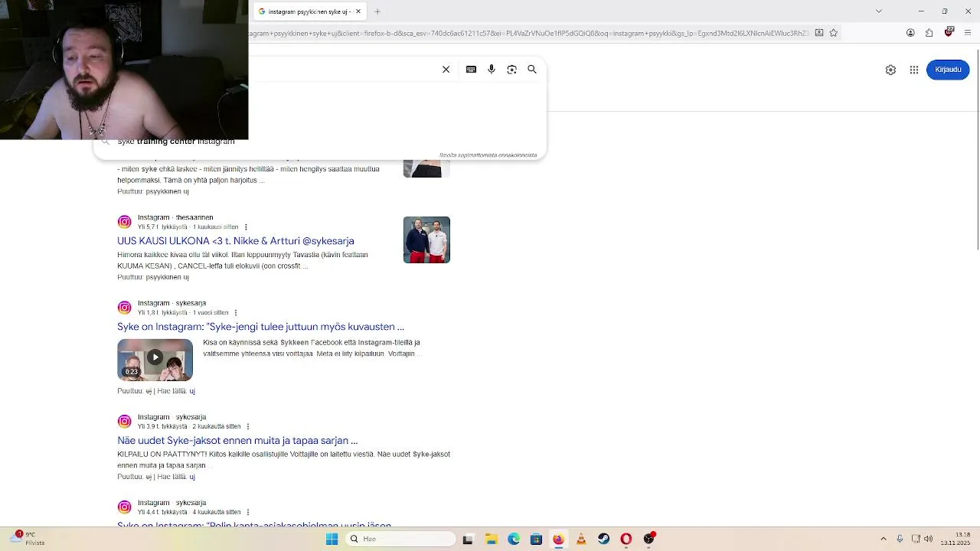Open Firefox account profile icon
The image size is (980, 551).
[910, 33]
